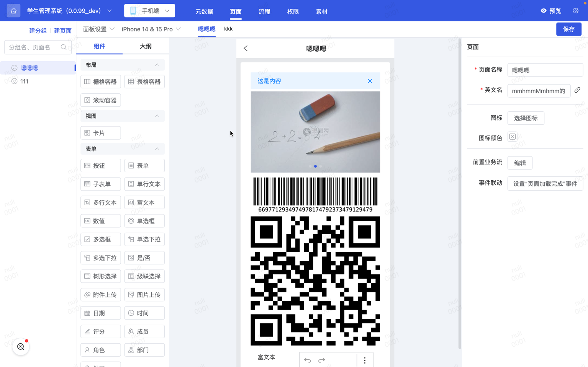Go to the 素材 menu

tap(322, 11)
